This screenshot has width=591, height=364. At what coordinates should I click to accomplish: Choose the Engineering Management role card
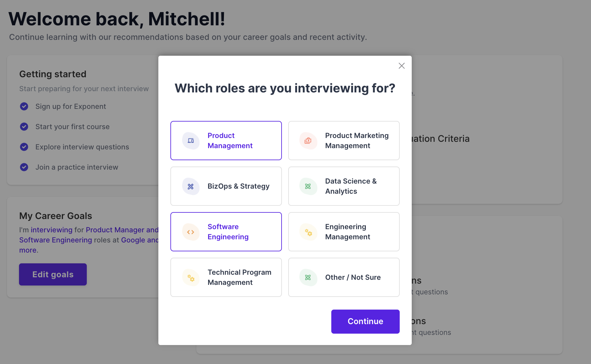coord(344,232)
